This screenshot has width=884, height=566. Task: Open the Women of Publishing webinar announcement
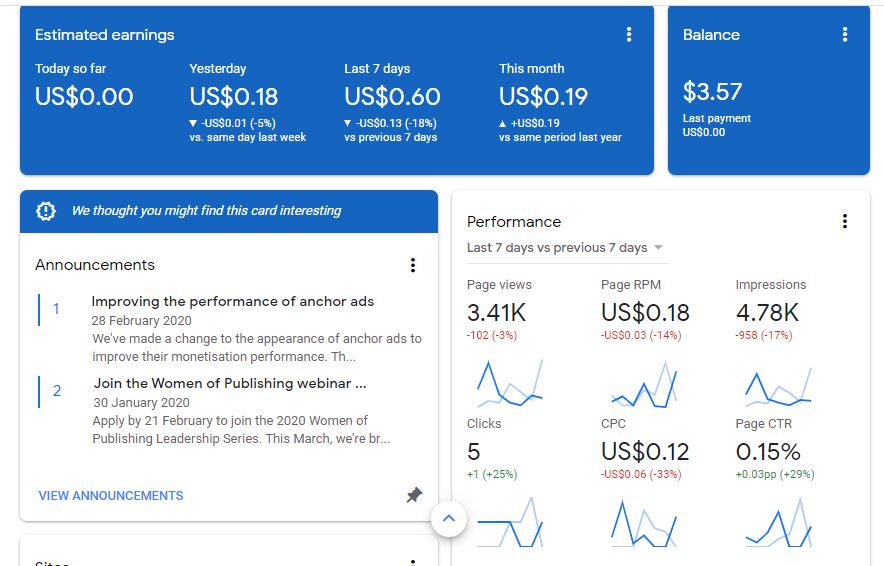230,383
